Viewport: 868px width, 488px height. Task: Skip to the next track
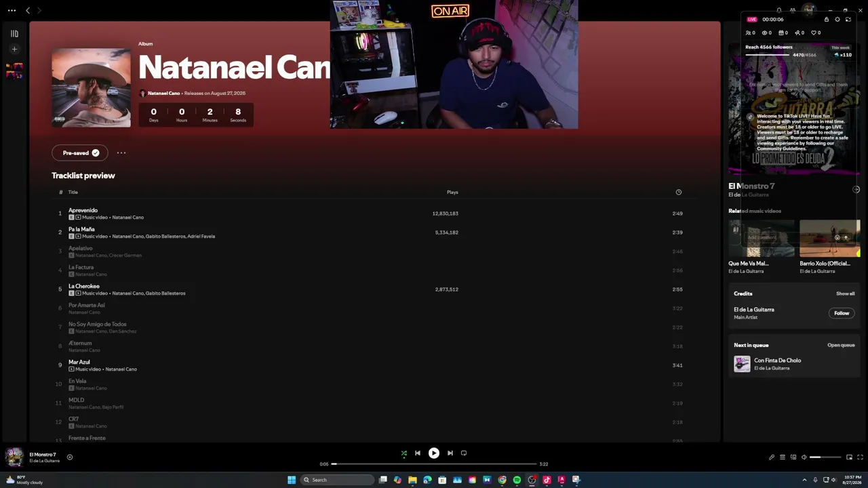(450, 453)
